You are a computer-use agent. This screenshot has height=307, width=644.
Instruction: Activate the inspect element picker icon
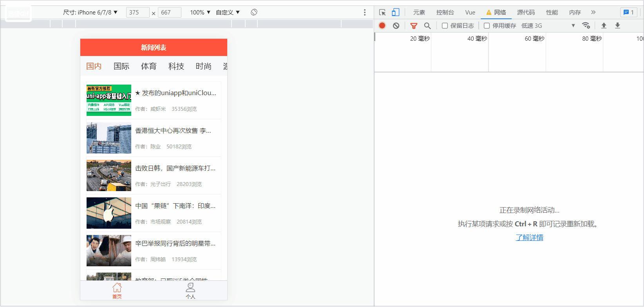(x=382, y=13)
